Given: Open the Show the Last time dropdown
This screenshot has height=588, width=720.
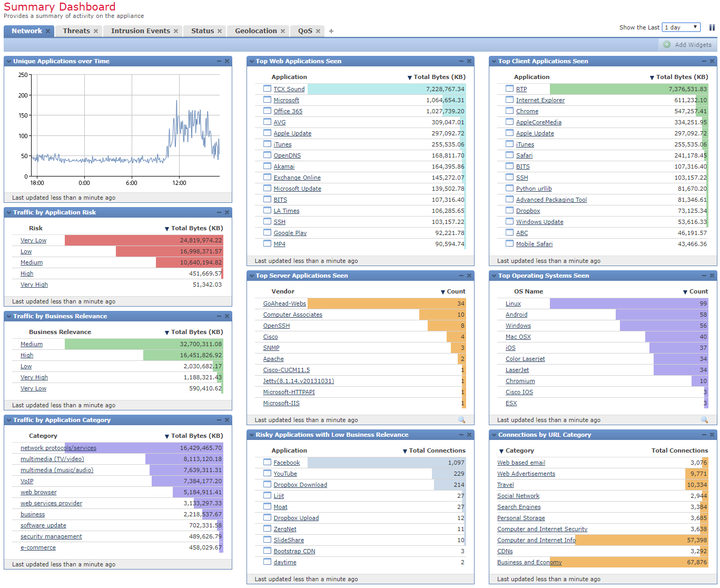Looking at the screenshot, I should (681, 27).
